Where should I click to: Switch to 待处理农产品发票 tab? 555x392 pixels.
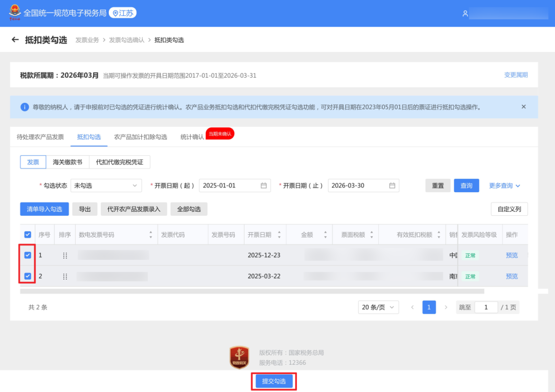click(40, 137)
